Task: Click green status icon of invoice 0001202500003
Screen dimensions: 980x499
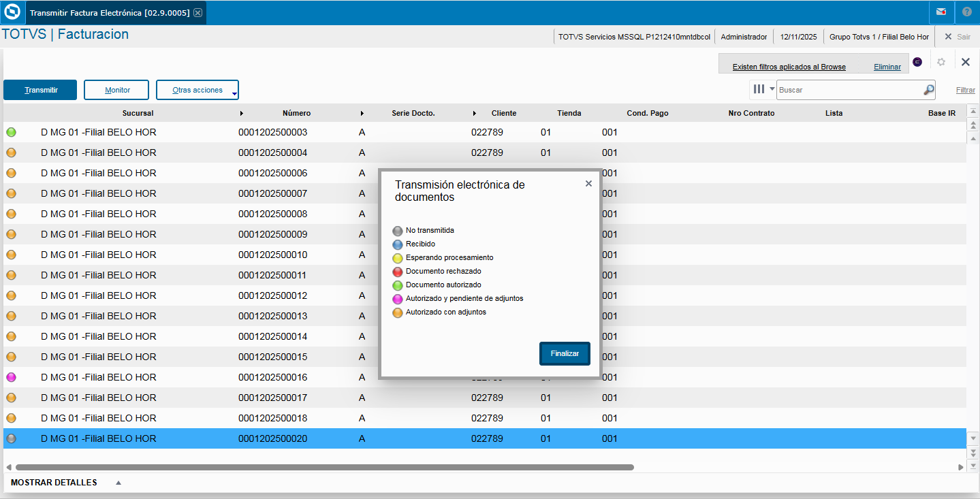Action: [x=11, y=132]
